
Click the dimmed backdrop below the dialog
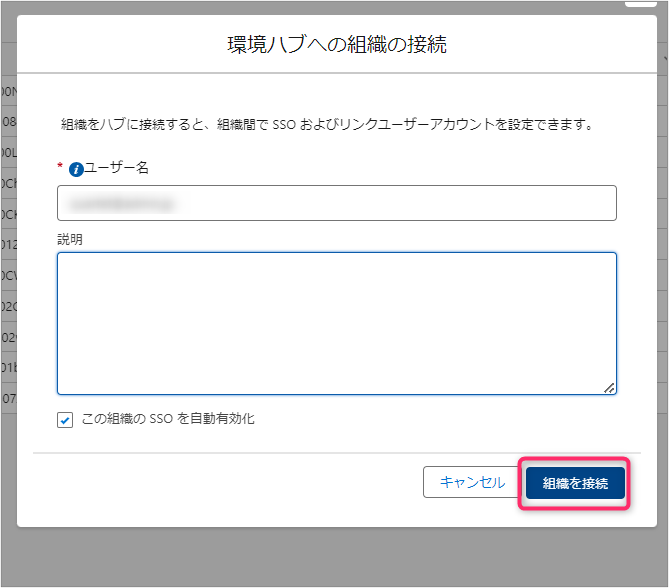[336, 558]
